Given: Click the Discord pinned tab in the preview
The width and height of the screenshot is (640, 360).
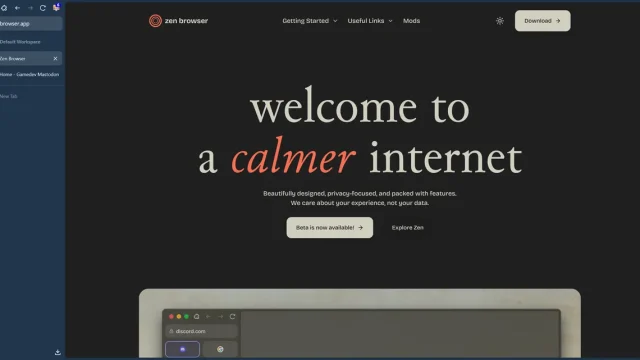Looking at the screenshot, I should 182,349.
